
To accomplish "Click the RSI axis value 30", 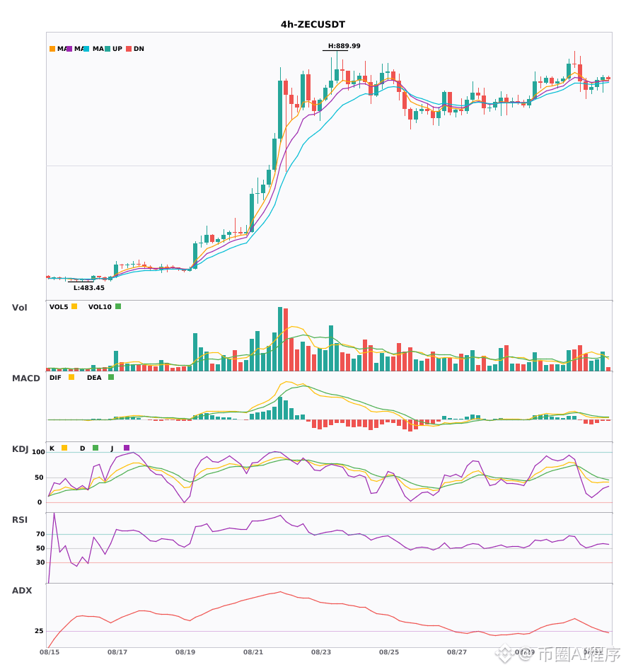I will [41, 562].
